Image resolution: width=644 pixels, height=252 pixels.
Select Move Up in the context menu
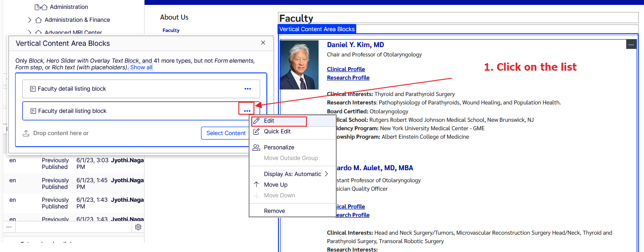(275, 184)
